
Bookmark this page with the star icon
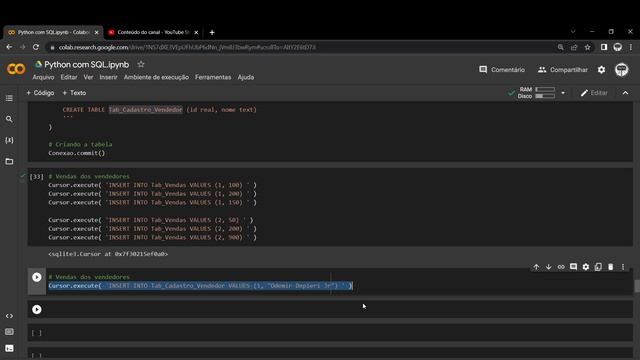click(x=587, y=47)
